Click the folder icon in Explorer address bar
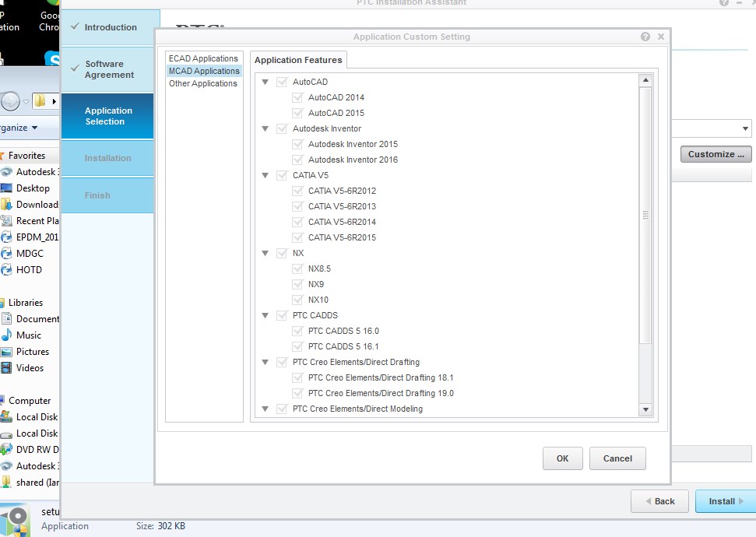 click(40, 101)
